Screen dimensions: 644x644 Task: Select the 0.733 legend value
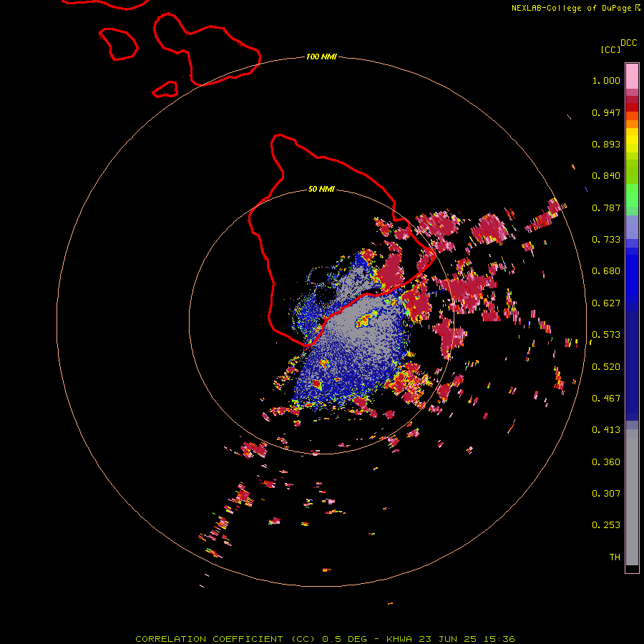pos(606,240)
